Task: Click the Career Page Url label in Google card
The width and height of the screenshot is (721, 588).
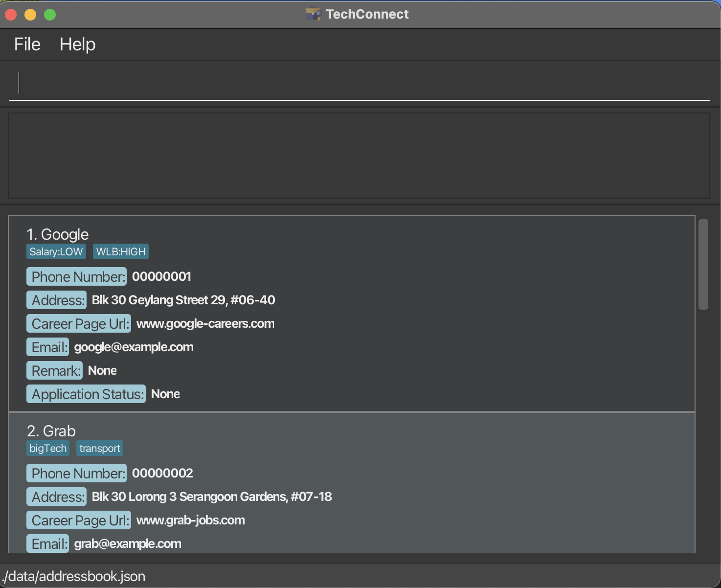Action: point(79,323)
